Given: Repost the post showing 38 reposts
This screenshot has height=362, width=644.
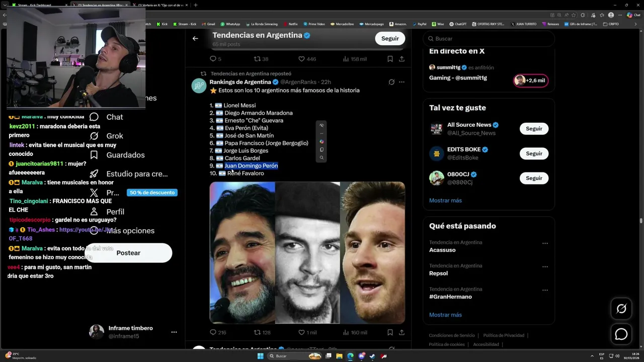Looking at the screenshot, I should point(261,59).
